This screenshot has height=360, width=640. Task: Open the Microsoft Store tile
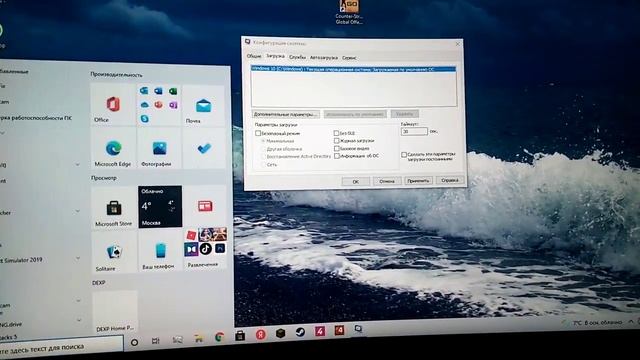[x=113, y=207]
